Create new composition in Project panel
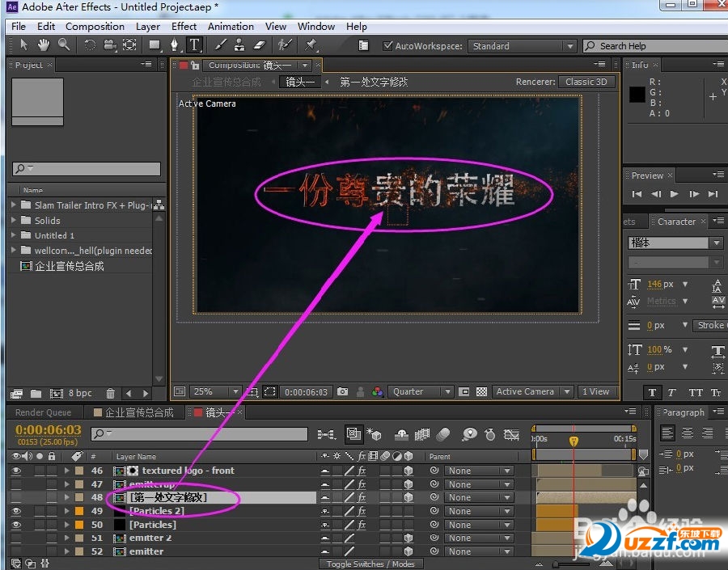Image resolution: width=728 pixels, height=570 pixels. point(56,394)
